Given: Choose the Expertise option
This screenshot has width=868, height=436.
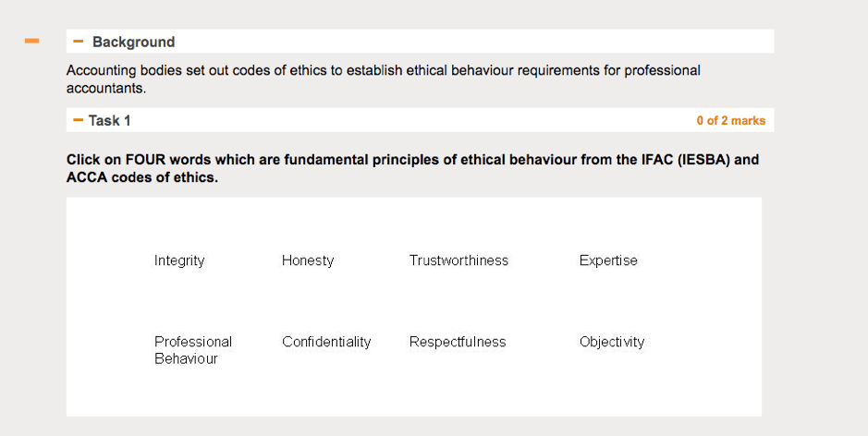Looking at the screenshot, I should [608, 260].
